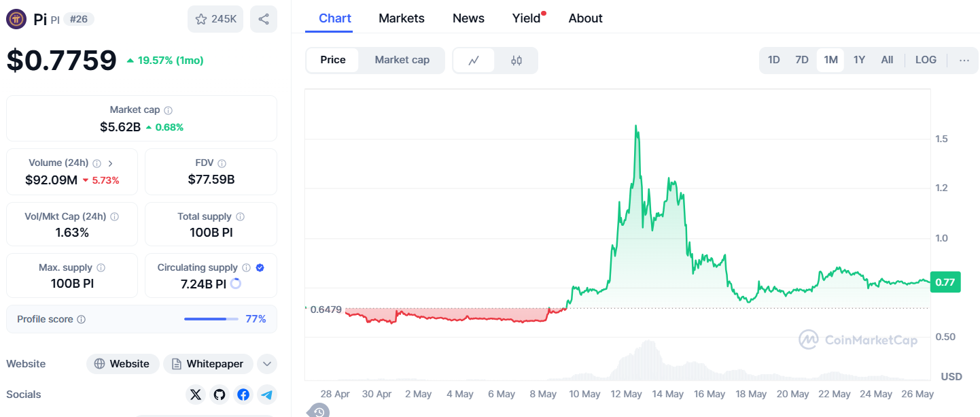Select Price chart toggle
Image resolution: width=980 pixels, height=417 pixels.
tap(333, 60)
